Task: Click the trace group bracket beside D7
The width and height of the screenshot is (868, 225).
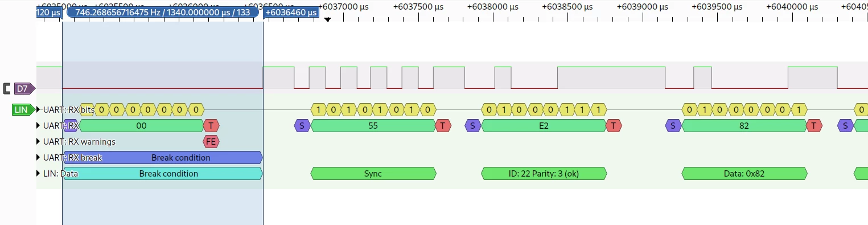Action: point(7,88)
